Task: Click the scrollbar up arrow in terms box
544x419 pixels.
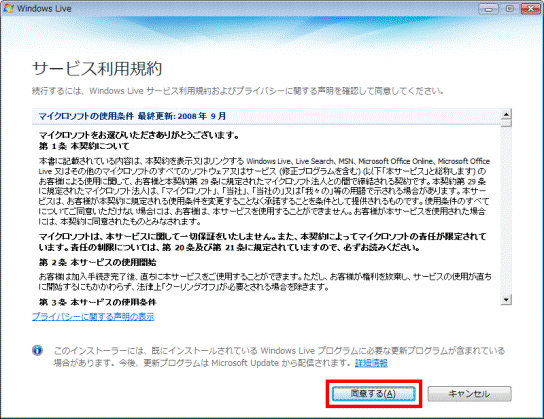Action: click(x=506, y=114)
